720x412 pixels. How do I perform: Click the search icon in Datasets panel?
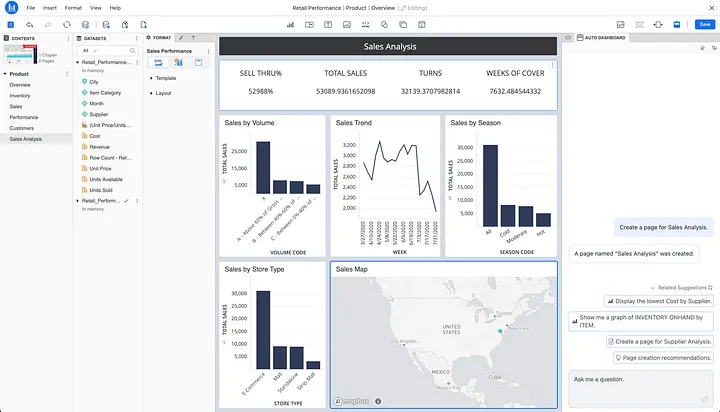133,50
